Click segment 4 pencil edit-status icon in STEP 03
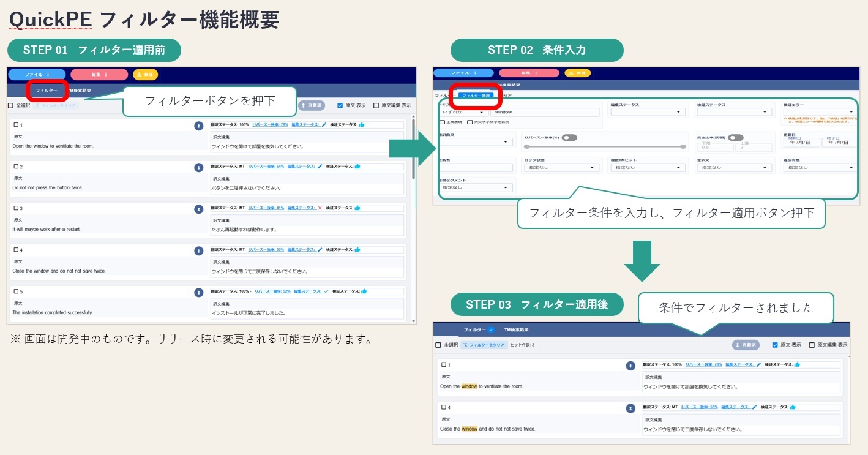This screenshot has width=868, height=455. click(x=754, y=407)
